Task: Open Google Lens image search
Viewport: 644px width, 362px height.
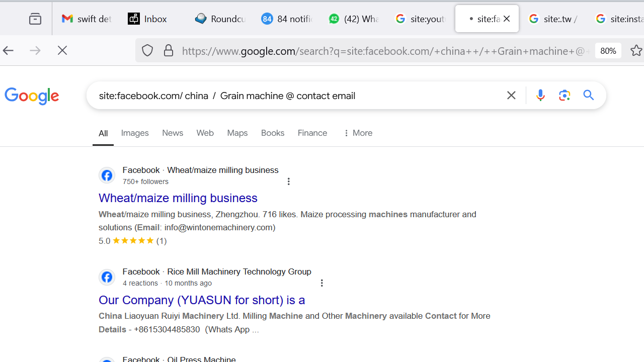Action: pyautogui.click(x=565, y=95)
